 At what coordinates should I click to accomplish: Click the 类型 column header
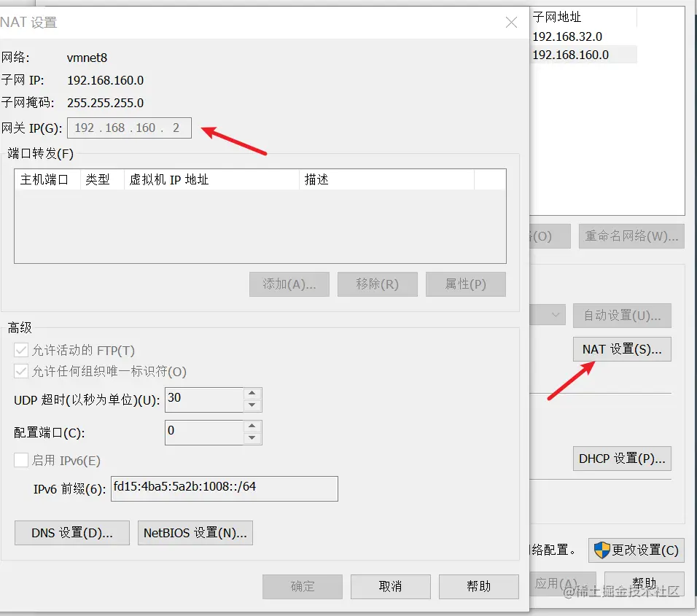pos(102,179)
